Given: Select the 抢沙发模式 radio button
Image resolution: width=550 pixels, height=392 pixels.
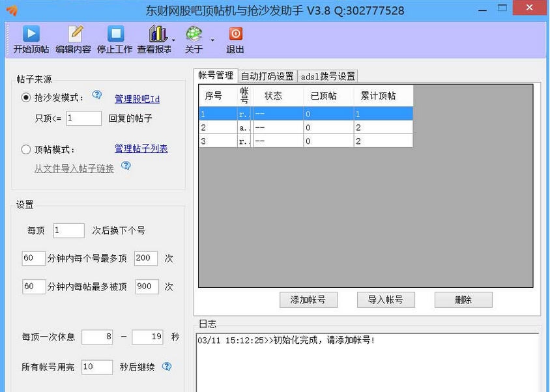Looking at the screenshot, I should click(26, 98).
